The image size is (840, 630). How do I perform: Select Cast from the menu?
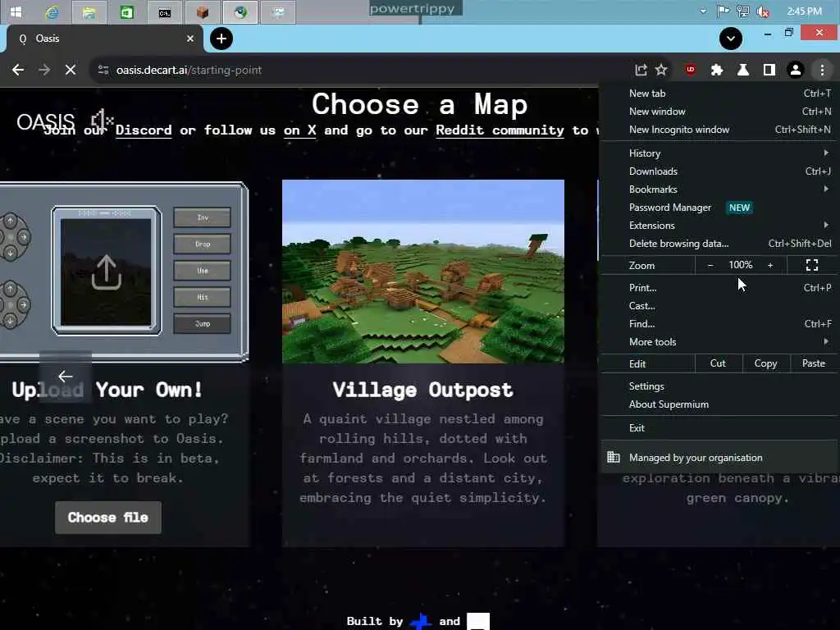click(720, 306)
